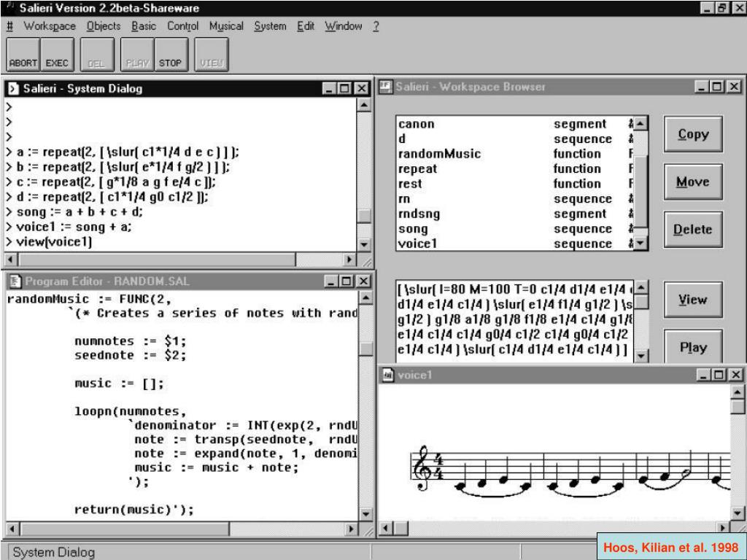Click object content box scroll down arrow
The width and height of the screenshot is (747, 560).
[x=640, y=356]
